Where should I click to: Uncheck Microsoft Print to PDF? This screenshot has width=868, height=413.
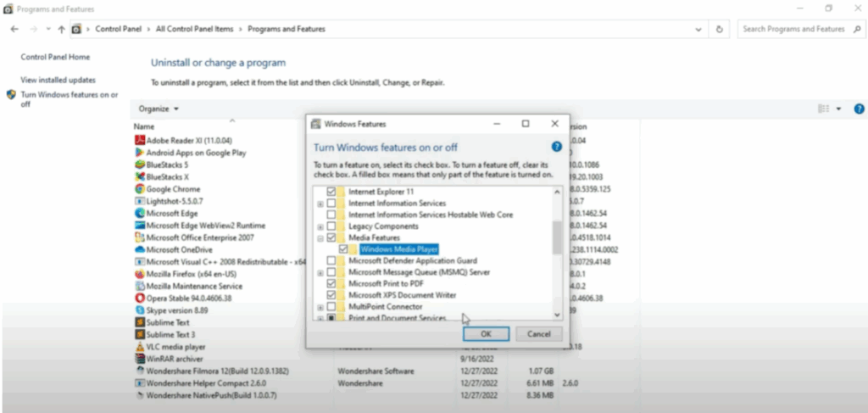pos(331,283)
